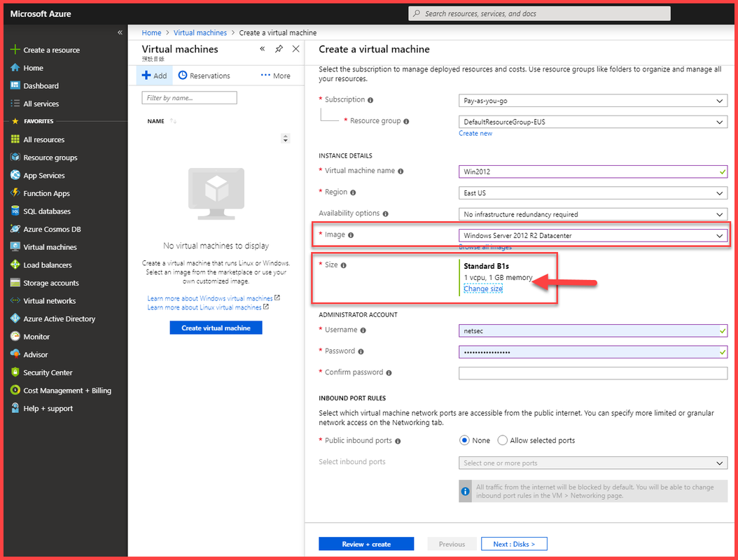Open Reservations in the toolbar
Screen dimensions: 738x560
pyautogui.click(x=204, y=76)
